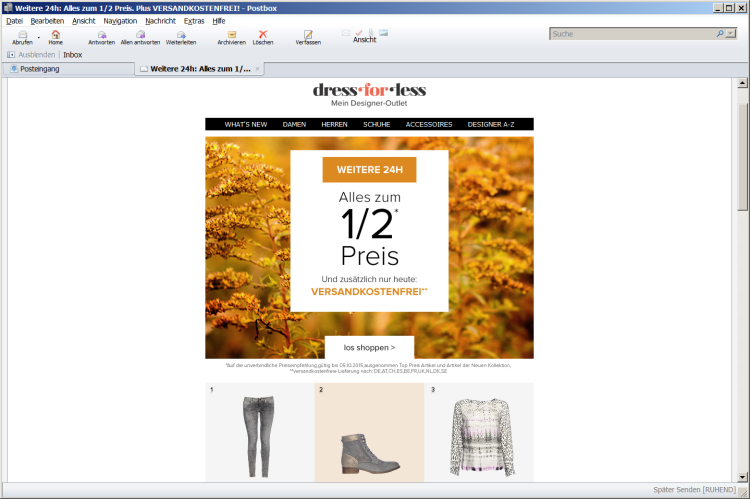Open the Extras menu
750x499 pixels.
194,20
